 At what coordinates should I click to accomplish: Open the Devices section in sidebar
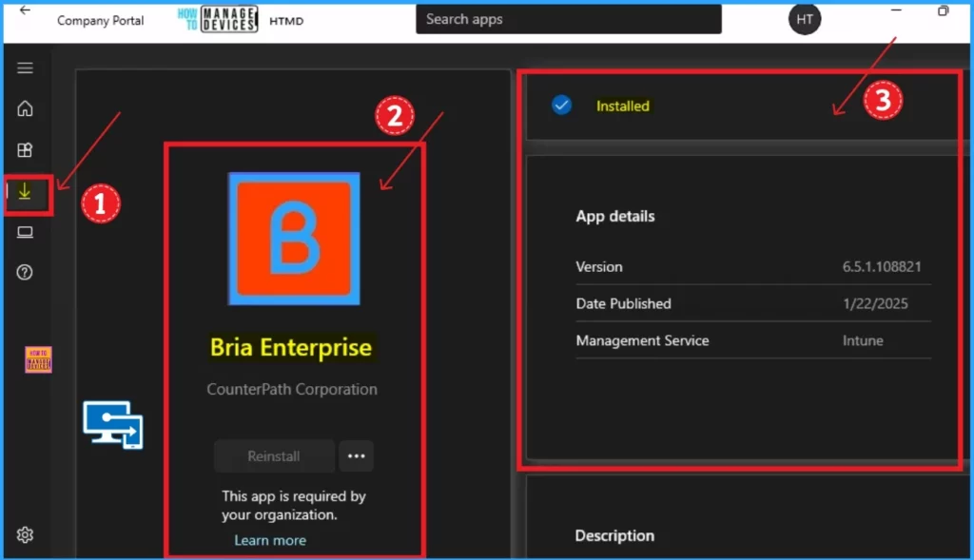pos(26,233)
